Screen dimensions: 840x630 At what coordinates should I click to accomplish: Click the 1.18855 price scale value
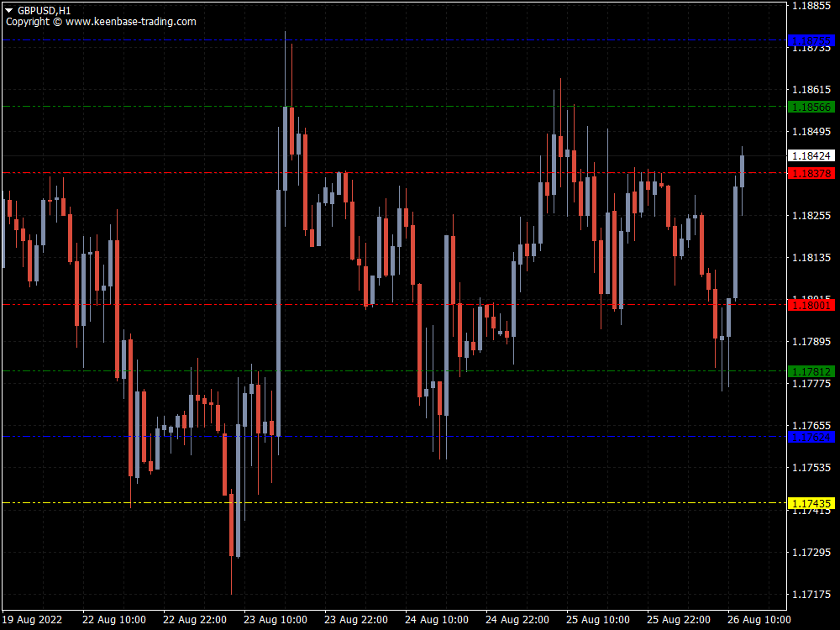pyautogui.click(x=811, y=6)
